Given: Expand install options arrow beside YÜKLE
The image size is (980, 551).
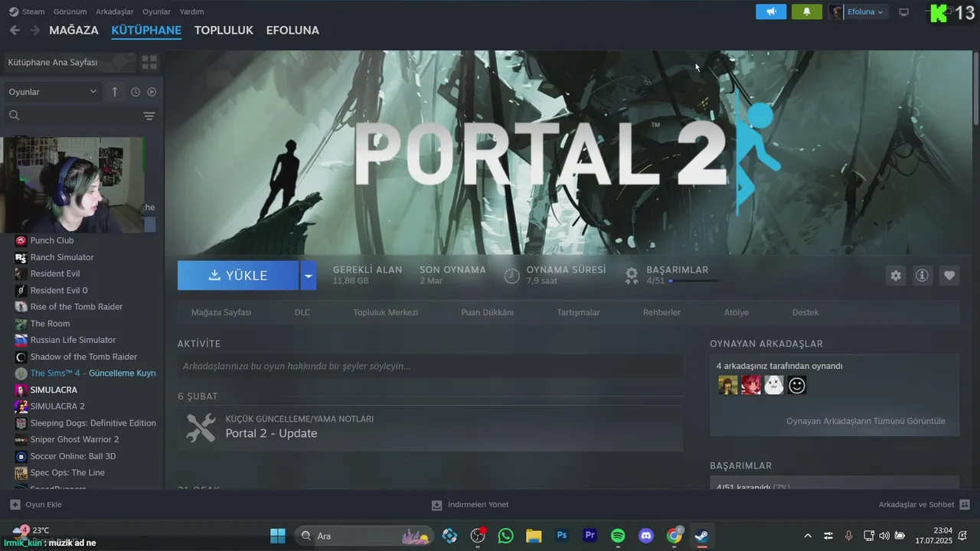Looking at the screenshot, I should pyautogui.click(x=308, y=275).
